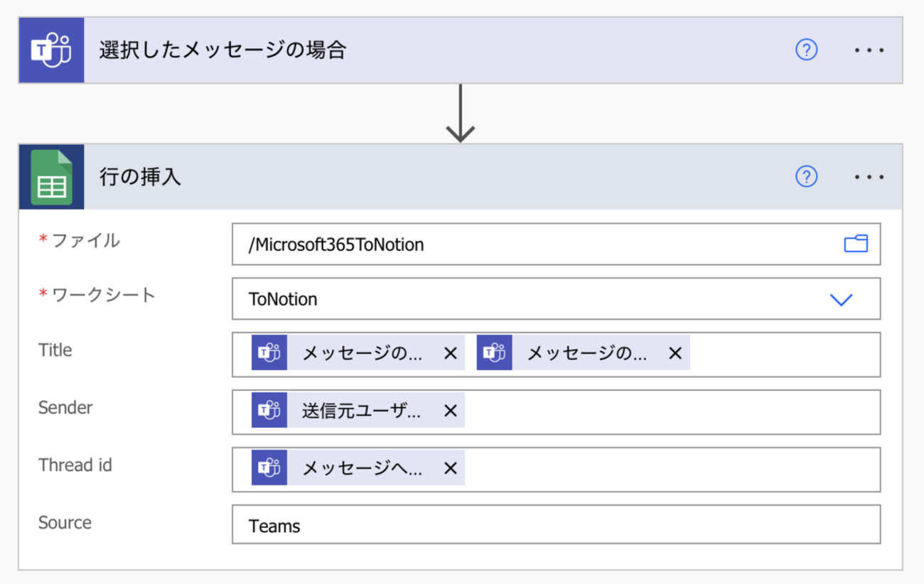Click the arrow connector between the steps
The height and width of the screenshot is (584, 924).
click(461, 115)
